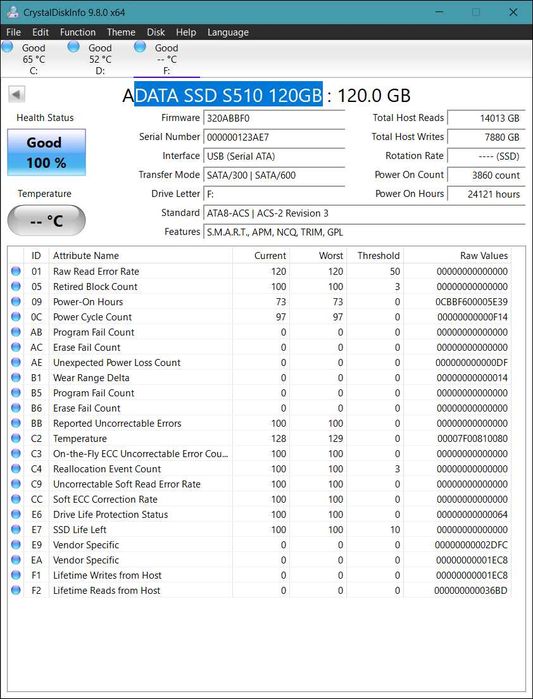Click the status icon for AC Erase Fail Count

[16, 347]
